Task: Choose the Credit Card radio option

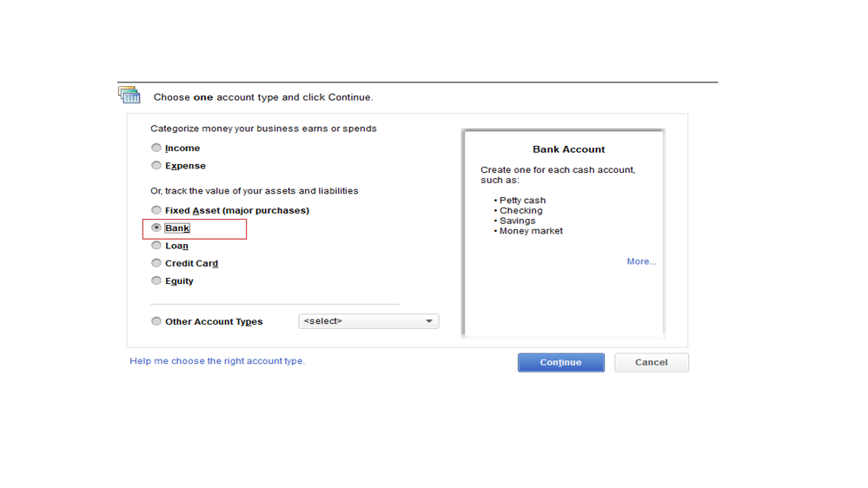Action: 156,263
